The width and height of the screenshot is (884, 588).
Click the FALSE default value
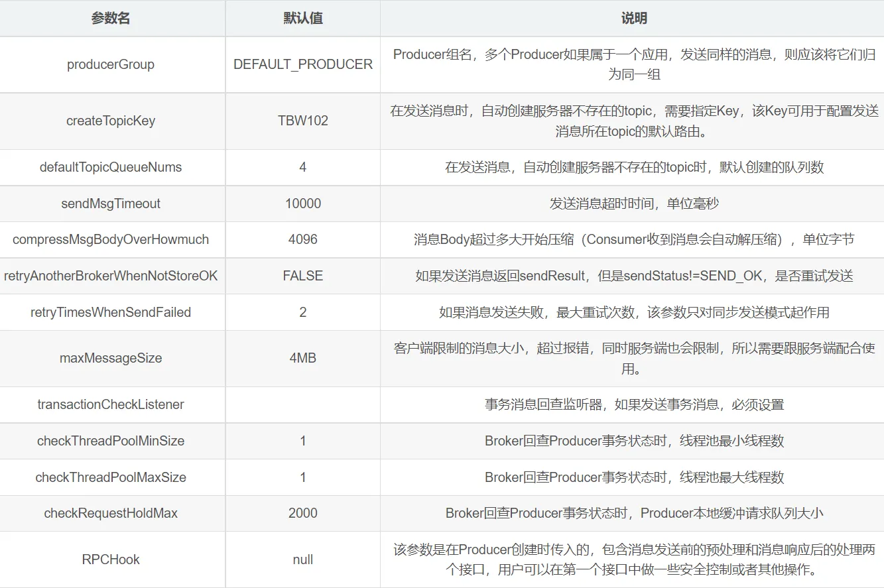coord(303,276)
